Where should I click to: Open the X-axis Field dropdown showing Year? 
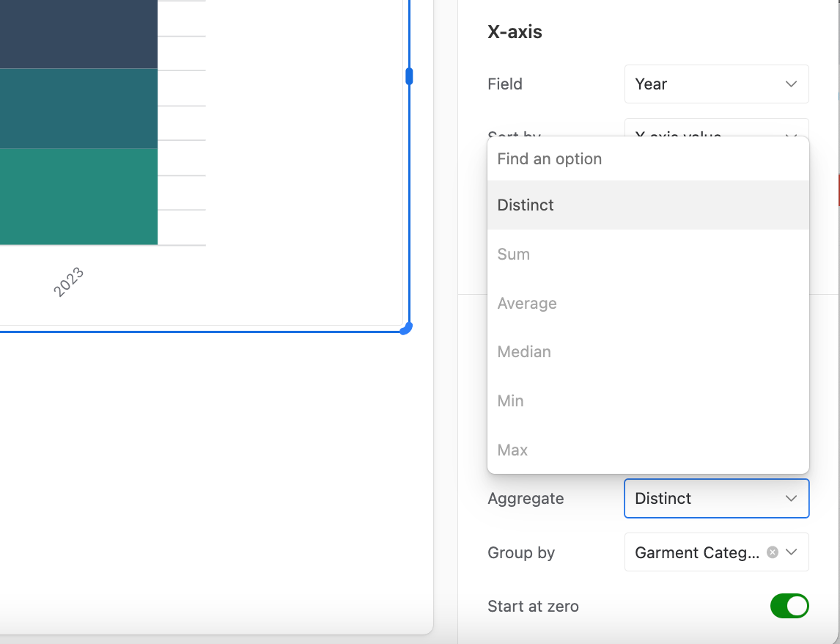point(716,84)
